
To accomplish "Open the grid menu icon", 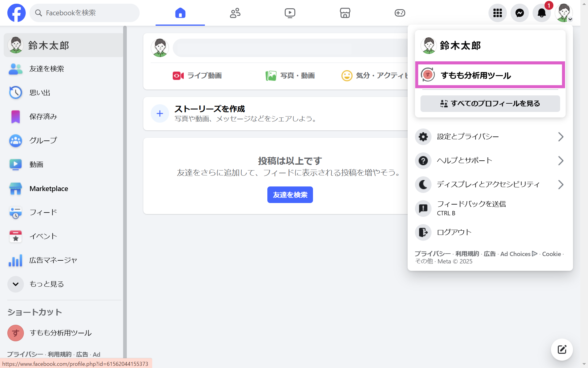I will click(x=497, y=13).
